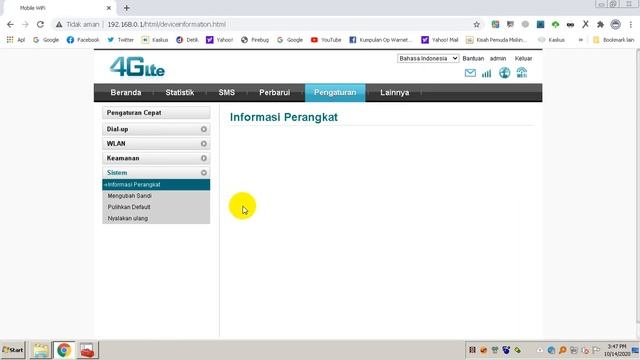Reload the page with refresh button

40,24
